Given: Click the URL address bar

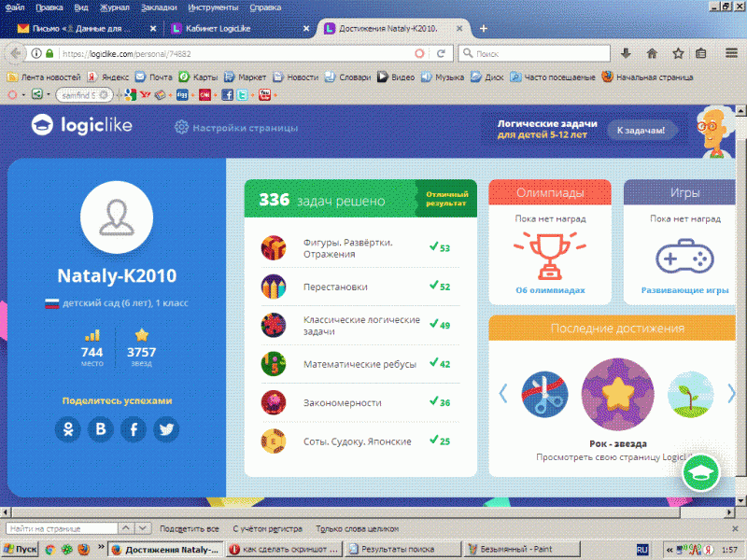Looking at the screenshot, I should coord(238,53).
